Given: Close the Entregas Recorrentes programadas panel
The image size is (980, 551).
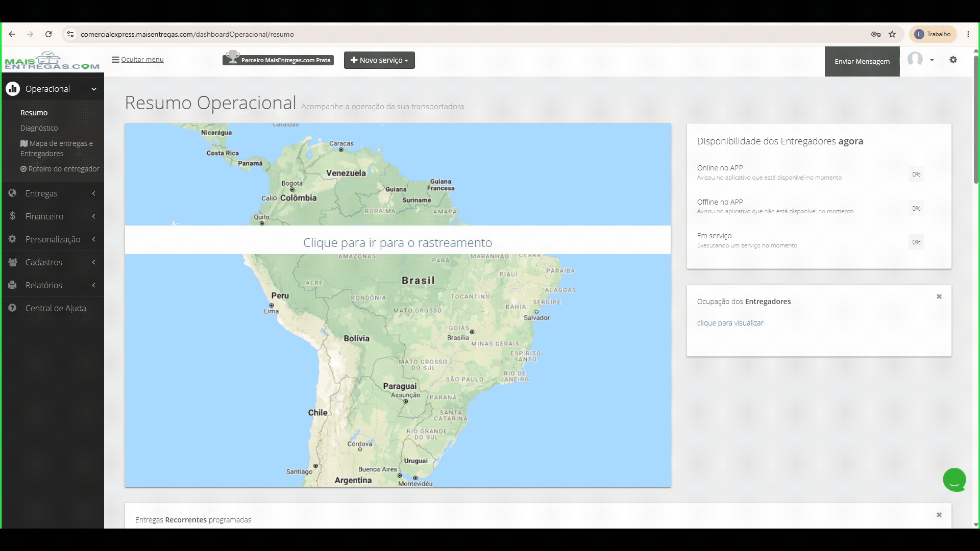Looking at the screenshot, I should coord(939,515).
